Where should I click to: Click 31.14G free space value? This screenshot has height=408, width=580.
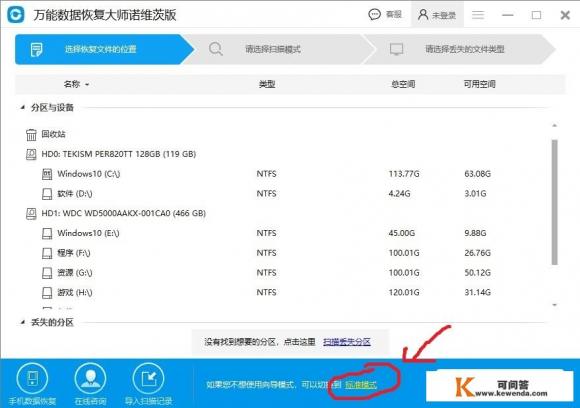(x=478, y=293)
